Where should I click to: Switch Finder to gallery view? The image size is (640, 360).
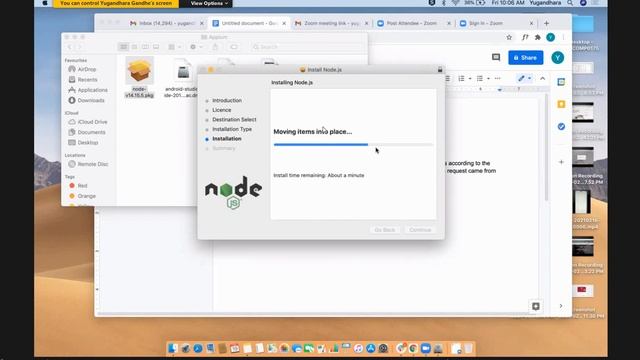click(156, 47)
